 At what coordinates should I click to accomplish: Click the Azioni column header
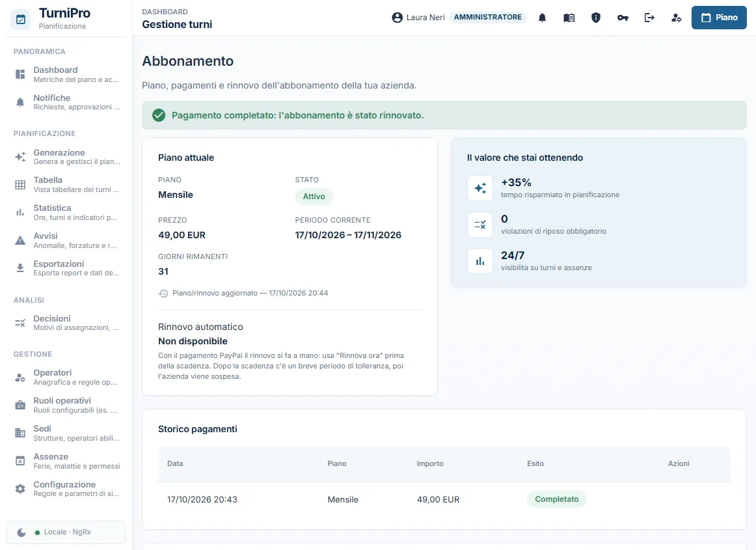679,463
